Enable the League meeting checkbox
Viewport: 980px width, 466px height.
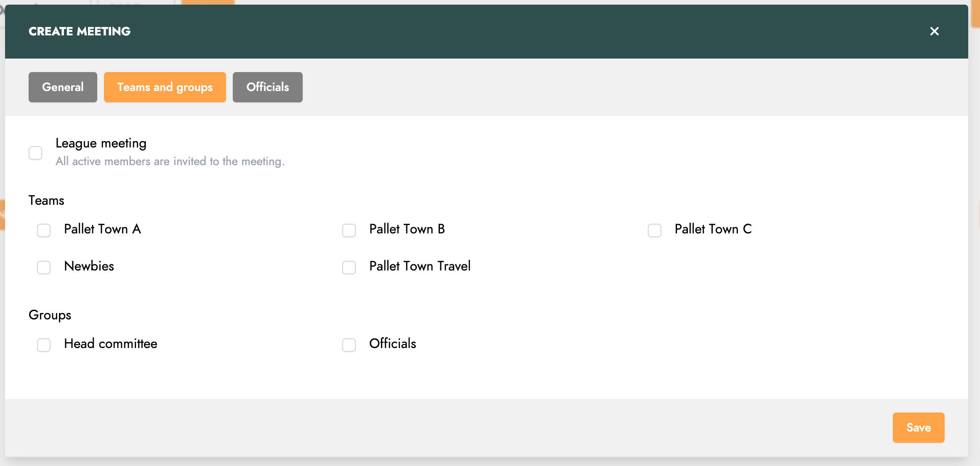click(35, 153)
